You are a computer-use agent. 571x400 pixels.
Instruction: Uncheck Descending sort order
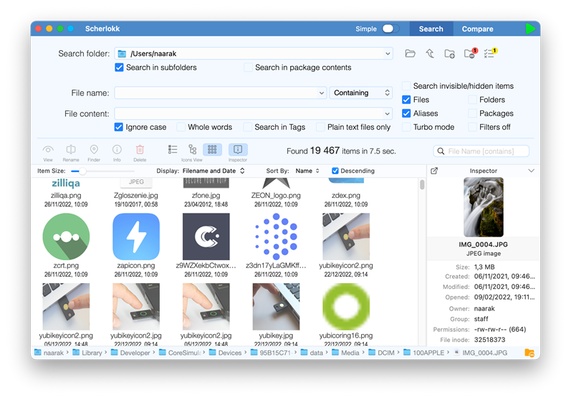[x=335, y=171]
